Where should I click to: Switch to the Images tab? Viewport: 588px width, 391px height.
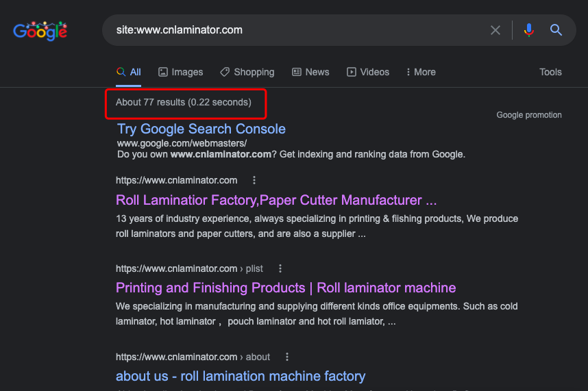point(181,72)
